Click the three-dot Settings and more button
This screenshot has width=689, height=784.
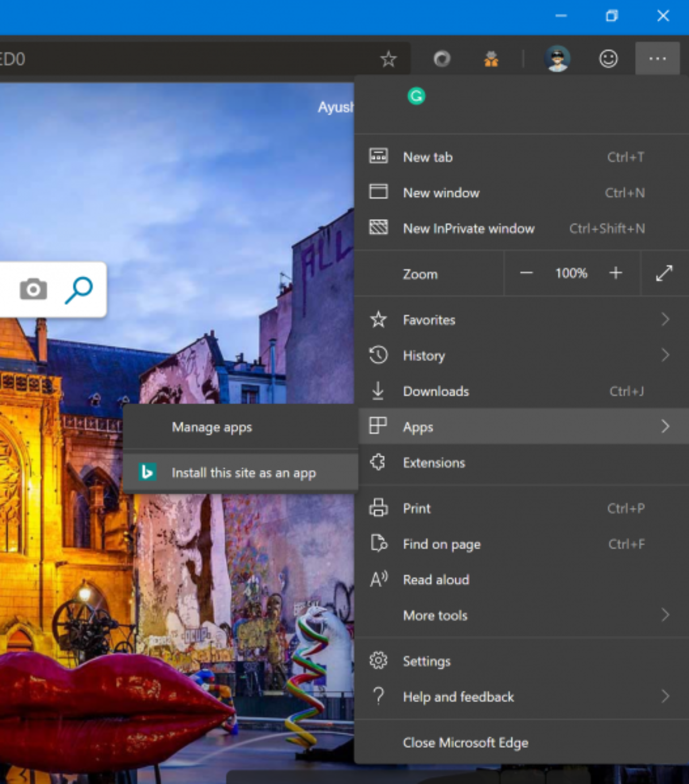pyautogui.click(x=657, y=59)
